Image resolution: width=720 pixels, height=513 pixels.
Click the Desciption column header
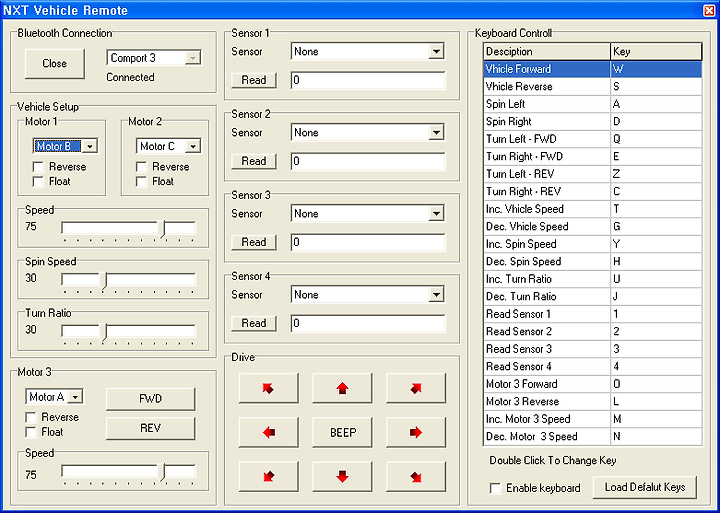[547, 51]
